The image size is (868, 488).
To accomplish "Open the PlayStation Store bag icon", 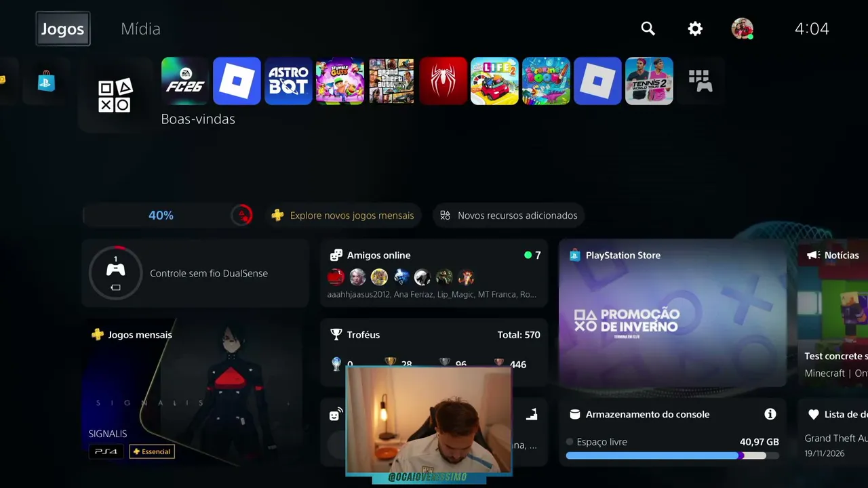I will 46,81.
